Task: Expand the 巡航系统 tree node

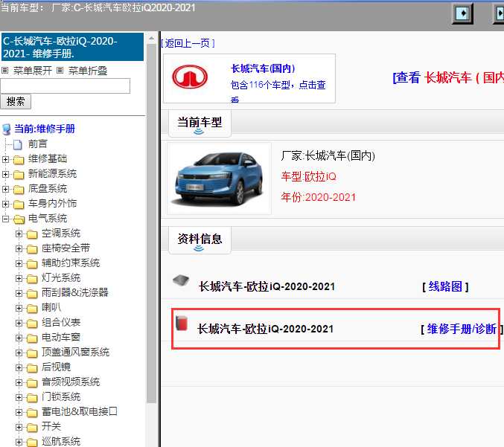Action: point(19,443)
